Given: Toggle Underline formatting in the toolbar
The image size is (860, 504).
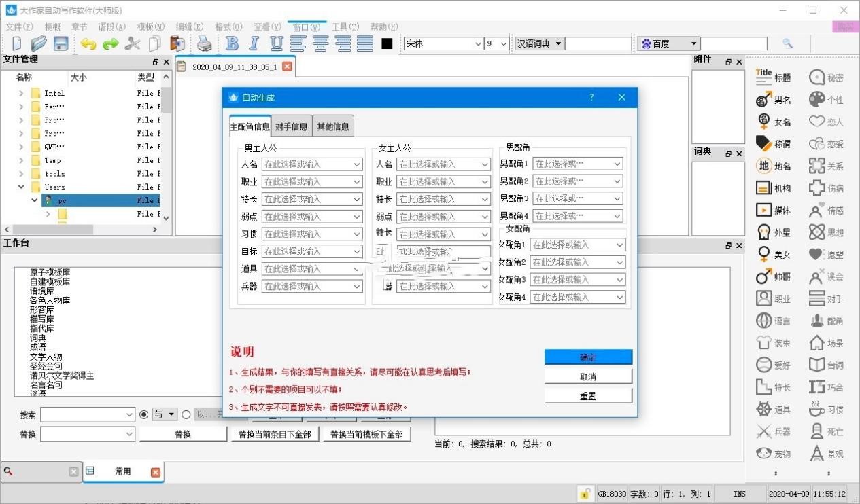Looking at the screenshot, I should point(276,43).
